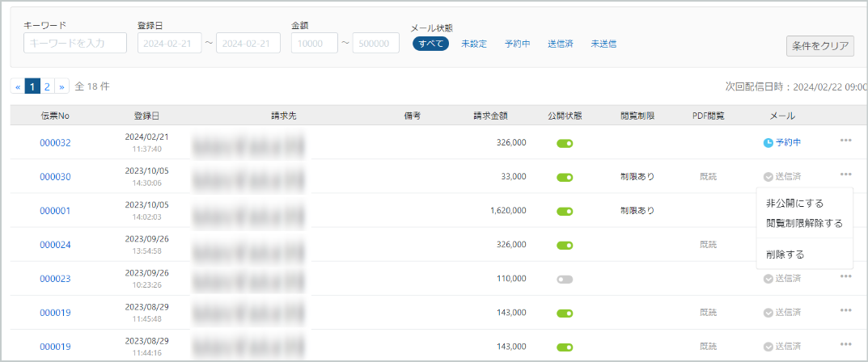The height and width of the screenshot is (362, 868).
Task: Click 送信済 status for 000019 registered 11:45:48
Action: (782, 313)
